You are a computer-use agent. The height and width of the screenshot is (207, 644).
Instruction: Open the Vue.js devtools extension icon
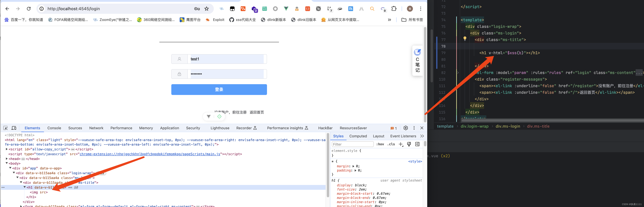click(286, 9)
